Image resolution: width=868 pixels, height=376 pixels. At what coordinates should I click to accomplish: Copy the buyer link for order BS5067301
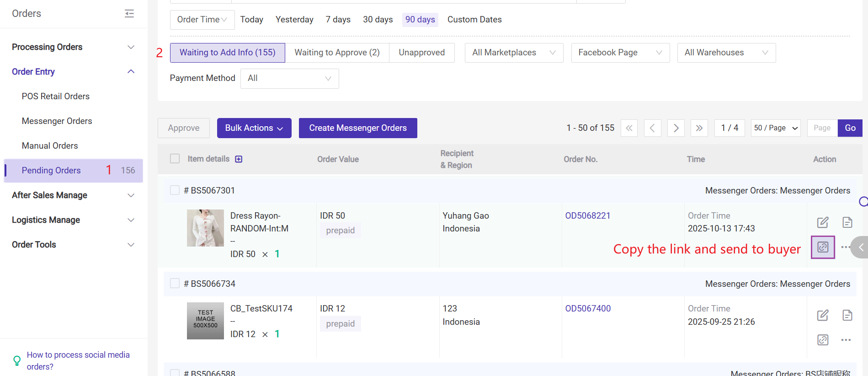click(x=822, y=247)
